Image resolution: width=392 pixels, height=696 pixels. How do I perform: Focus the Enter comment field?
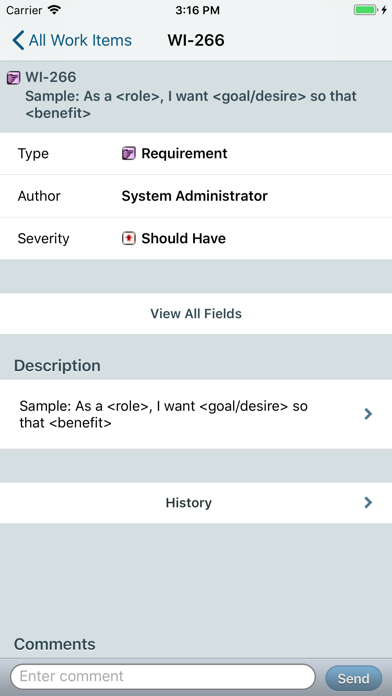[x=162, y=676]
